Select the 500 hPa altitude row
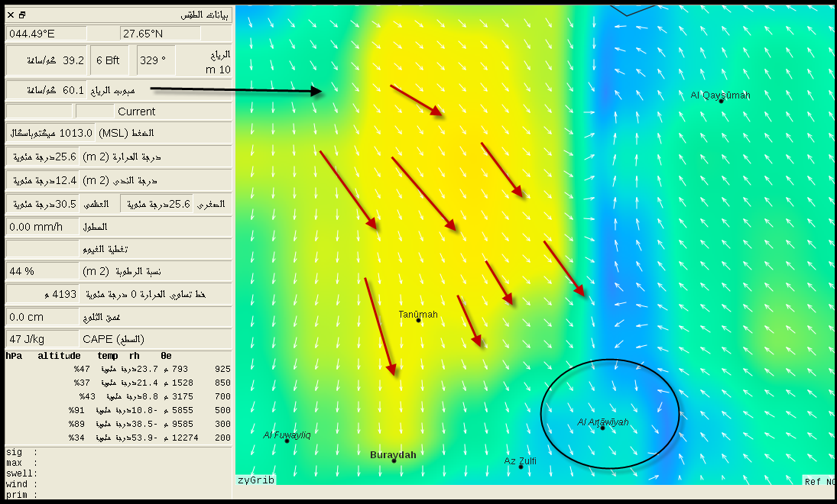 click(118, 411)
